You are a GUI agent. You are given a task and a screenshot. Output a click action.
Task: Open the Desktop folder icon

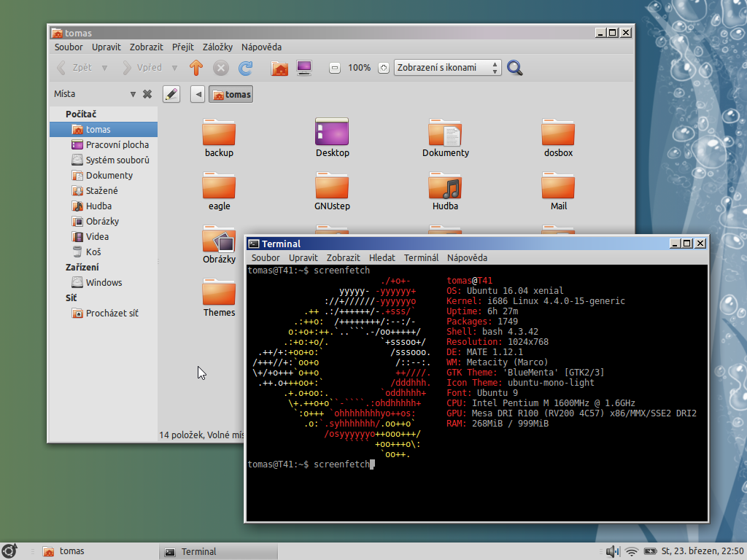click(x=332, y=138)
